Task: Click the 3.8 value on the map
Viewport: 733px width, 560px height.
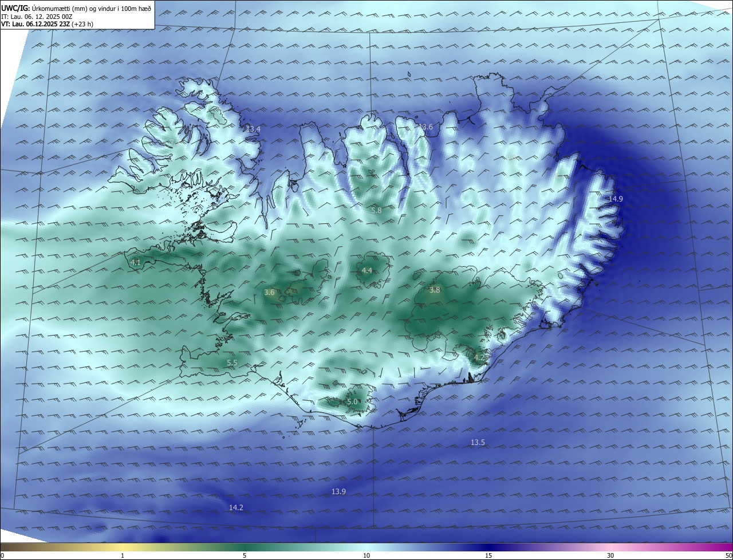Action: pos(435,290)
